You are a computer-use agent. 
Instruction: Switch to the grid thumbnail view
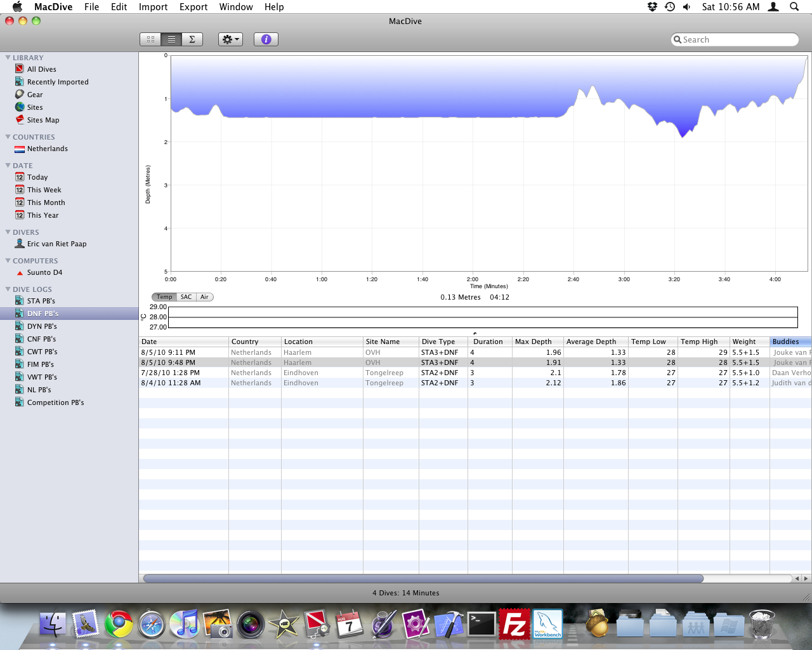pos(150,39)
